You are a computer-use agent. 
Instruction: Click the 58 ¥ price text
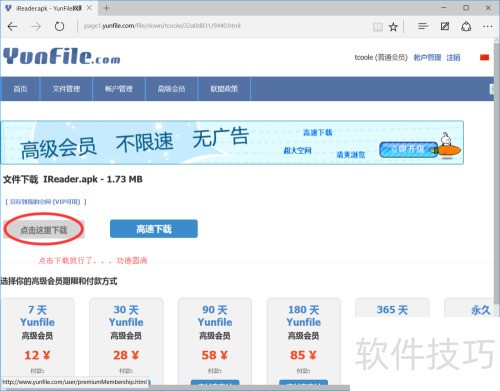pyautogui.click(x=215, y=355)
